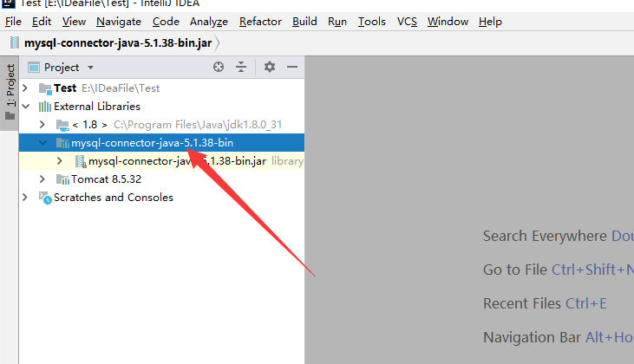
Task: Open the File menu
Action: coord(13,22)
